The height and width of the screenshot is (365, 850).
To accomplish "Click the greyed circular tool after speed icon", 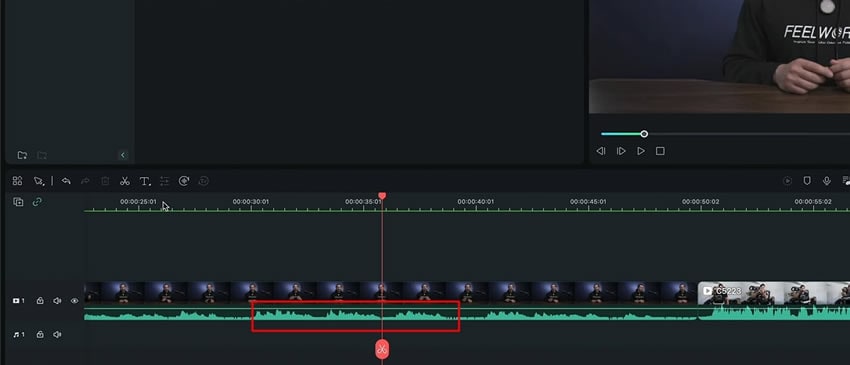I will (x=204, y=181).
